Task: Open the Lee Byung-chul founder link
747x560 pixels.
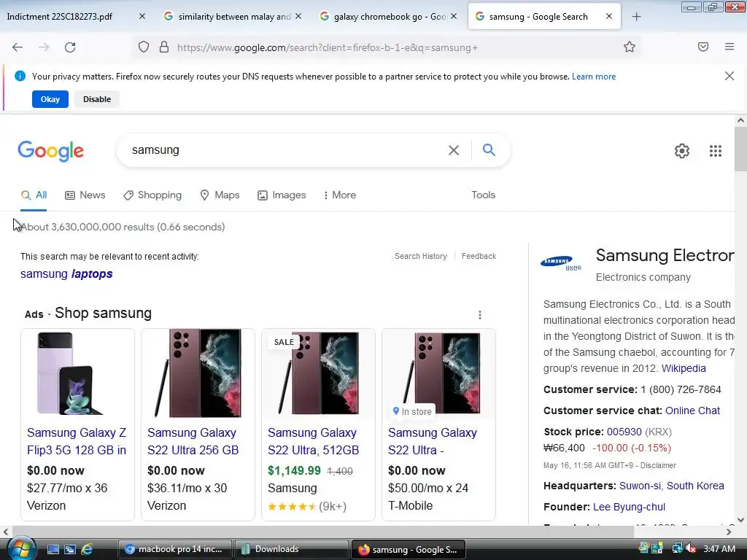Action: (x=629, y=507)
